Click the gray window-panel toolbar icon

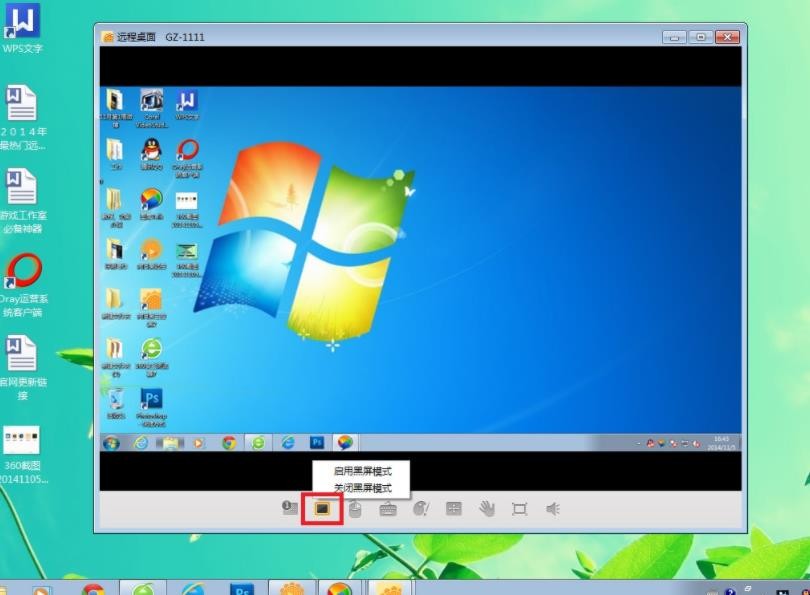pyautogui.click(x=454, y=509)
